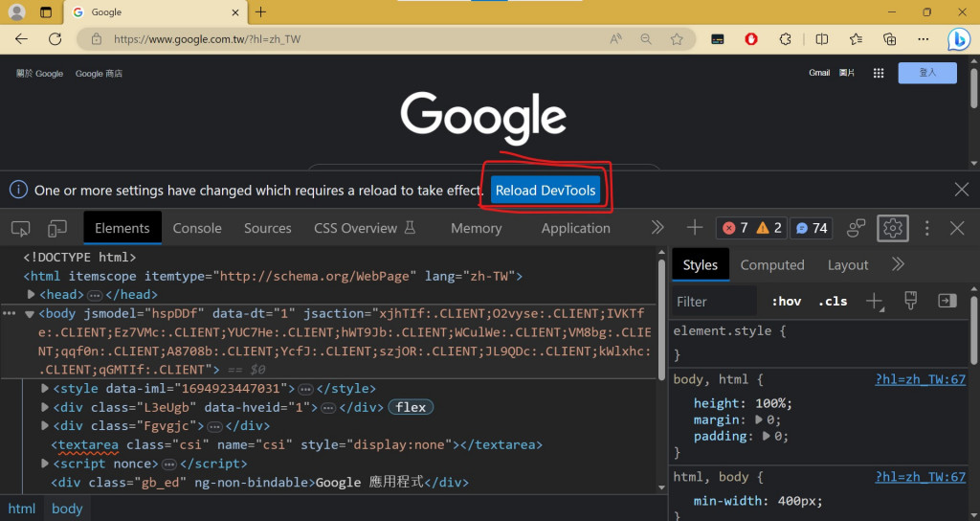Expand the margin shorthand triangle
Image resolution: width=980 pixels, height=521 pixels.
tap(759, 419)
